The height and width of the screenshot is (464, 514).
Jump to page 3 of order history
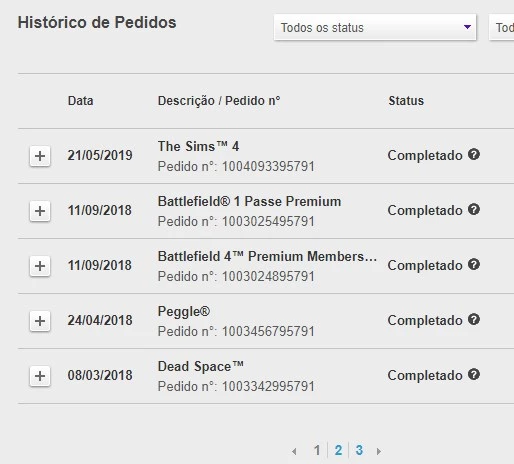pos(359,450)
